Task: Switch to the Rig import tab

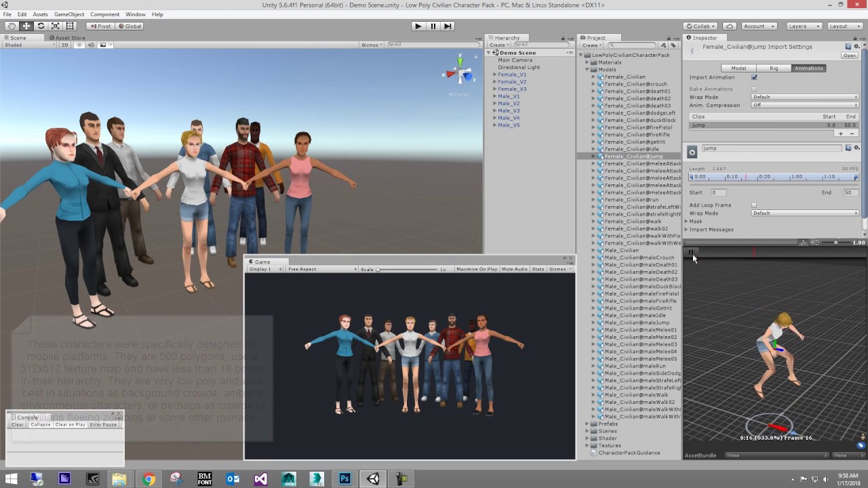Action: pyautogui.click(x=774, y=68)
